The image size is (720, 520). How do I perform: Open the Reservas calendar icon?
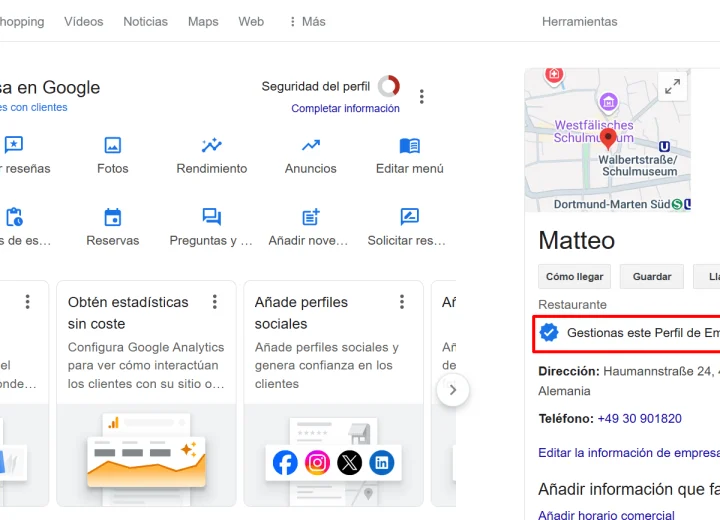point(112,217)
